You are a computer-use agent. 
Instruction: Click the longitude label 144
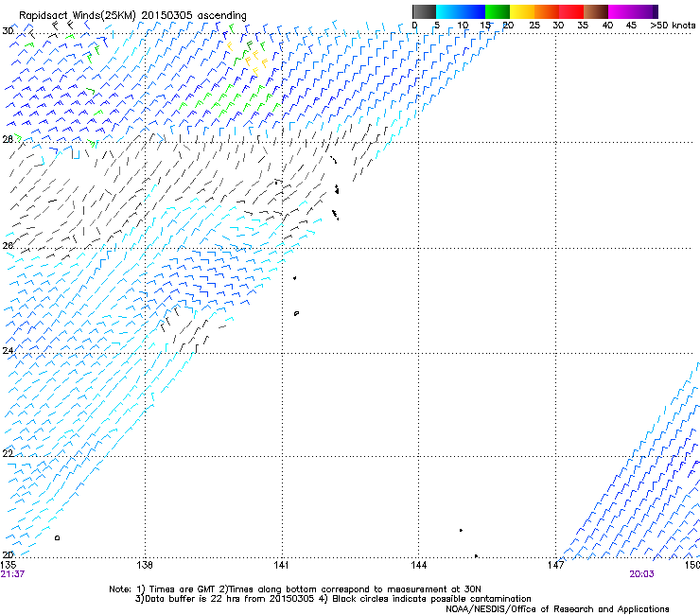point(419,565)
